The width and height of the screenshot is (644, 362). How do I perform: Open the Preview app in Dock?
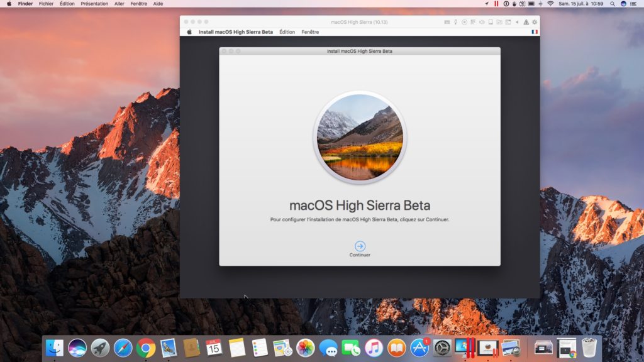click(511, 348)
